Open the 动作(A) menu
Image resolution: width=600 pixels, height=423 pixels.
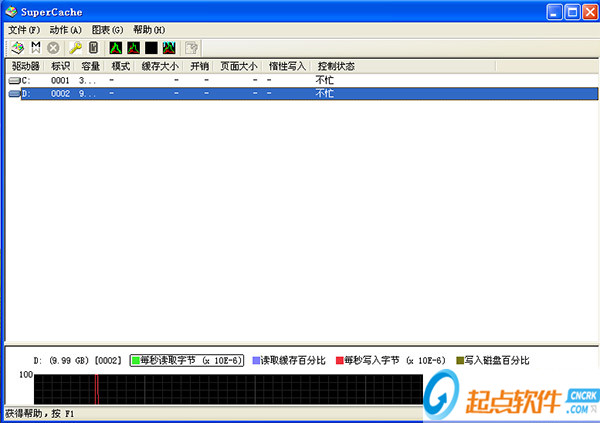click(66, 30)
